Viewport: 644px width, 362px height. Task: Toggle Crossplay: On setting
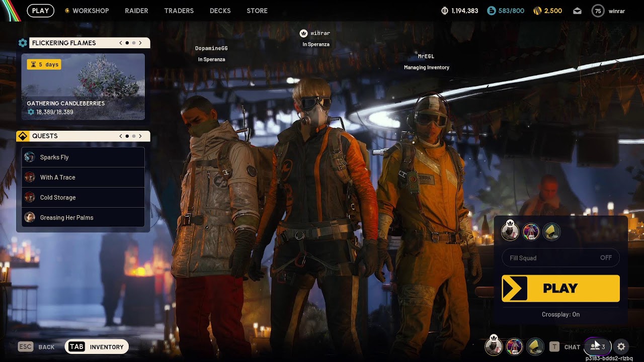coord(560,314)
